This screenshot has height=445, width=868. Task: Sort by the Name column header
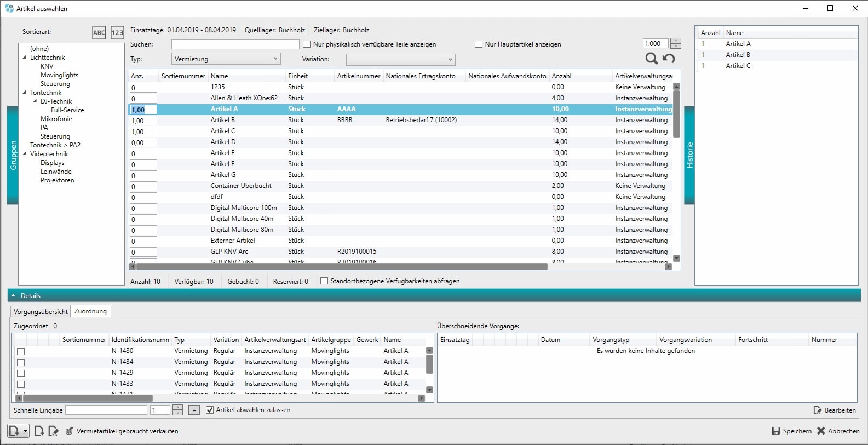246,76
